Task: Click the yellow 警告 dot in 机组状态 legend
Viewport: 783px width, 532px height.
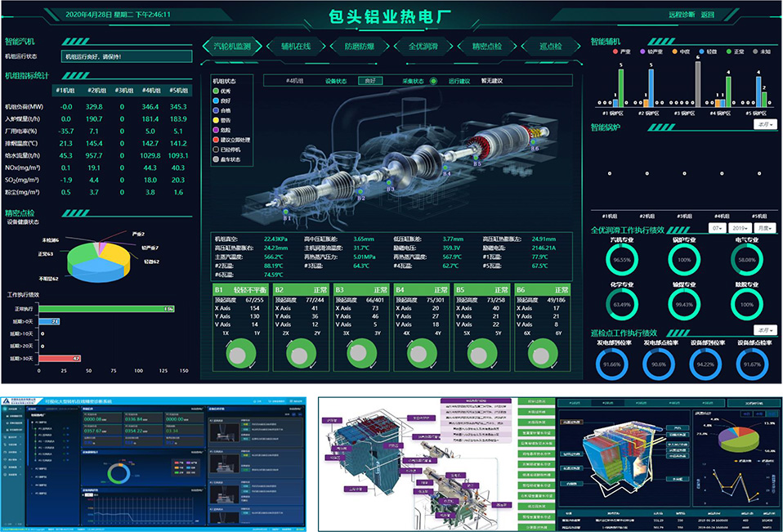Action: 216,120
